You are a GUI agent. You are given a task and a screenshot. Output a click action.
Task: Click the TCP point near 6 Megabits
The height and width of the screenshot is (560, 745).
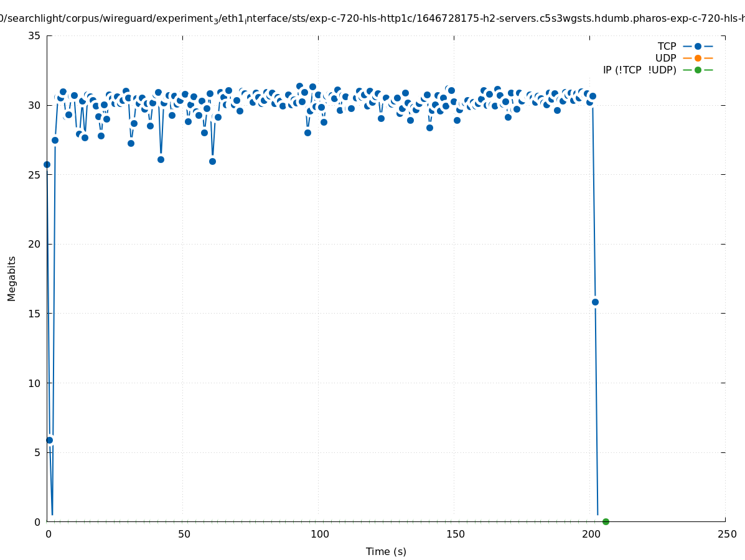(50, 440)
